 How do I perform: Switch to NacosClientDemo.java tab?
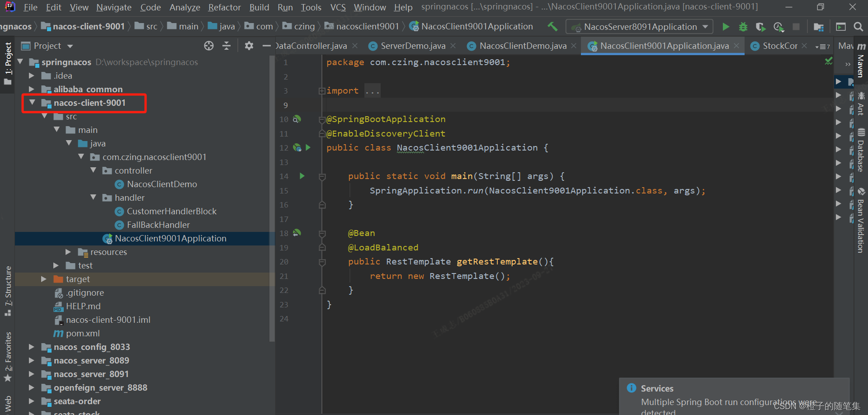coord(523,46)
